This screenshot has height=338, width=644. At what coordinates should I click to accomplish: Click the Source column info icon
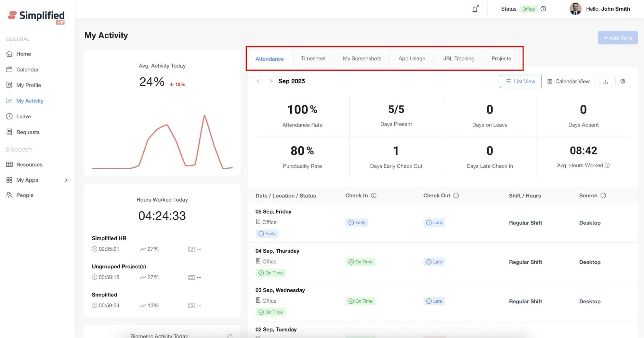coord(603,195)
